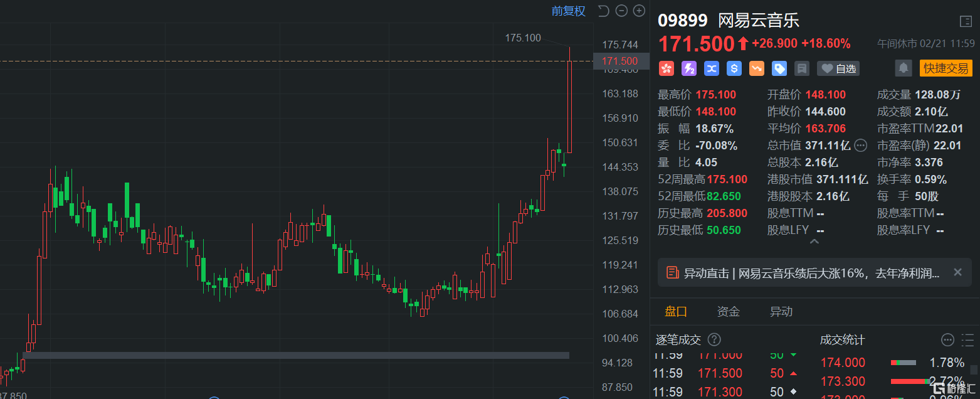The height and width of the screenshot is (399, 980).
Task: Open the price alert bell icon
Action: click(904, 68)
